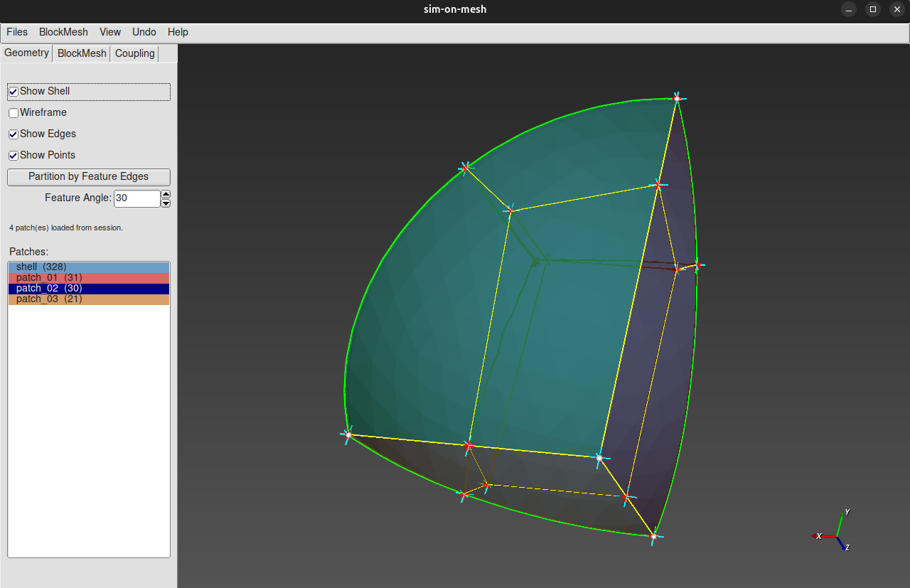The width and height of the screenshot is (910, 588).
Task: Disable Show Edges
Action: [13, 134]
